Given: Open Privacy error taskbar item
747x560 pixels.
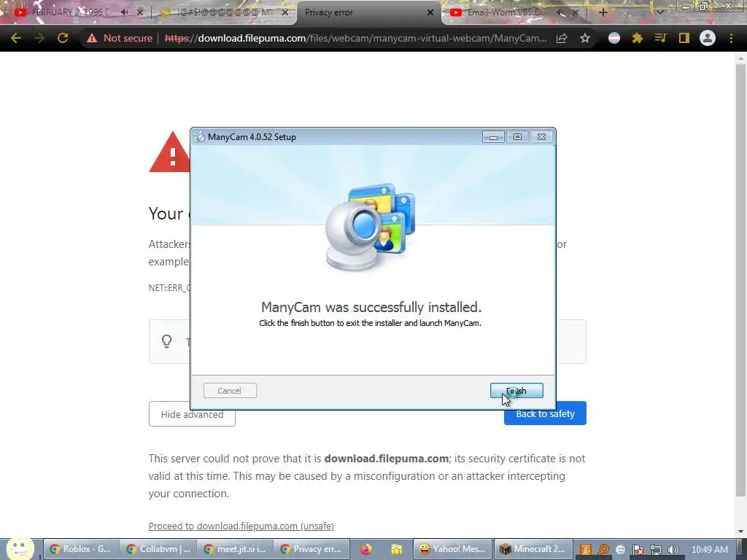Looking at the screenshot, I should point(312,549).
